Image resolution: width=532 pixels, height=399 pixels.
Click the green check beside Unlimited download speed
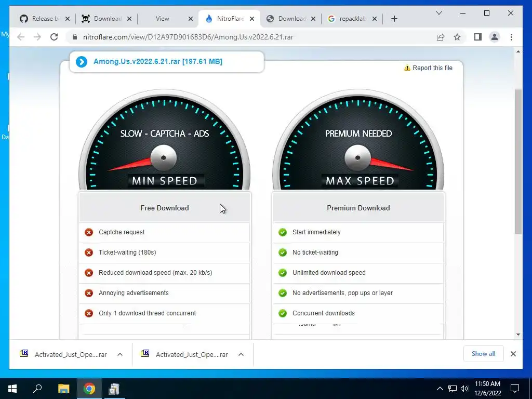tap(283, 273)
